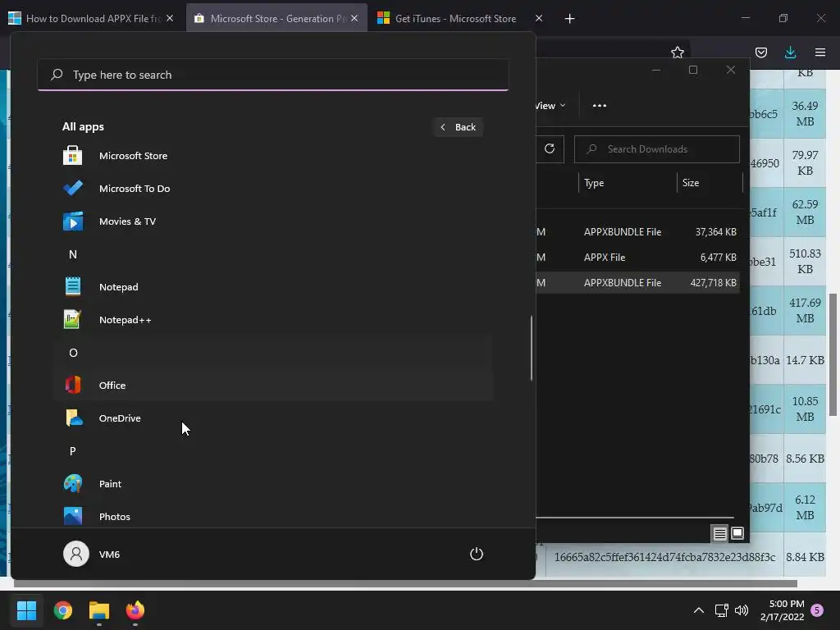
Task: Click the Search Downloads field in Explorer
Action: [x=657, y=149]
